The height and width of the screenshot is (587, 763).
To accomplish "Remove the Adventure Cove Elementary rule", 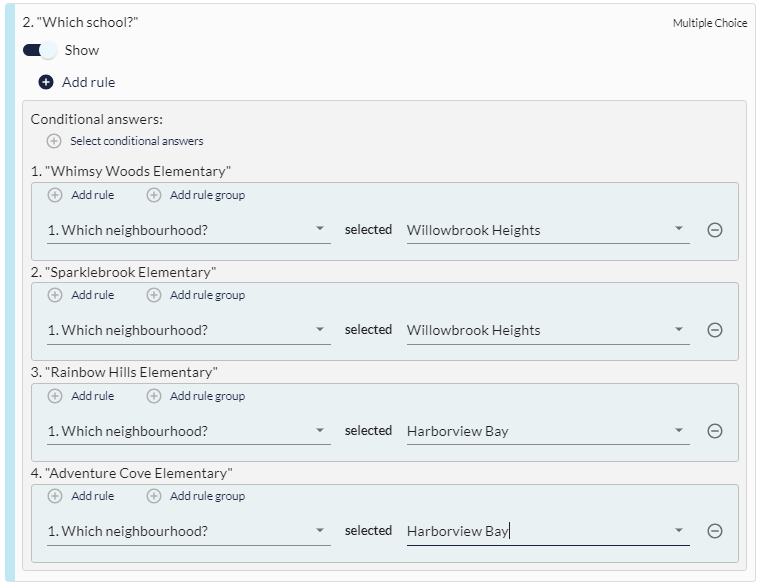I will [x=714, y=531].
